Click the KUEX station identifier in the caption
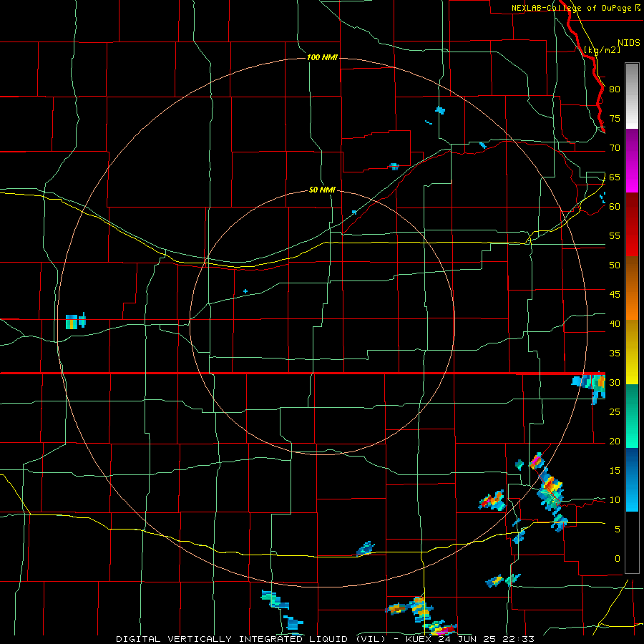Viewport: 644px width, 644px height. click(x=420, y=639)
